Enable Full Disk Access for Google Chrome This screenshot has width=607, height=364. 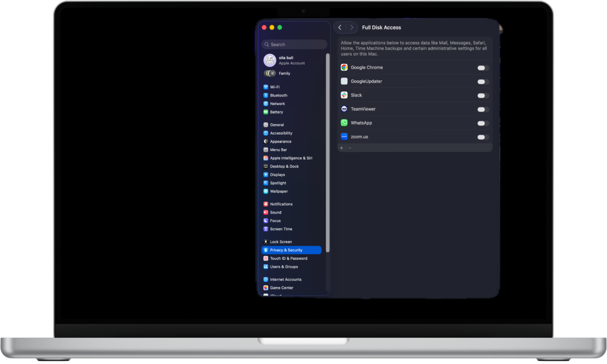(483, 68)
